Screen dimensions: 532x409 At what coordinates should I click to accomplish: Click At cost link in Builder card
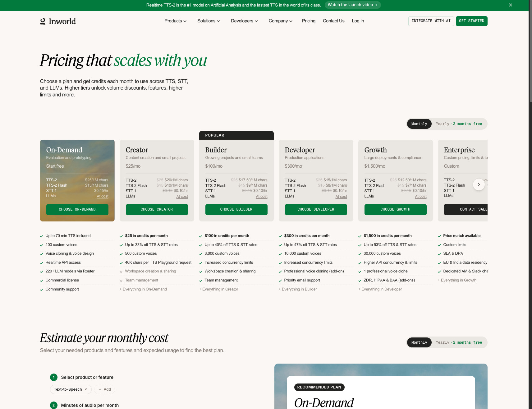(x=262, y=197)
